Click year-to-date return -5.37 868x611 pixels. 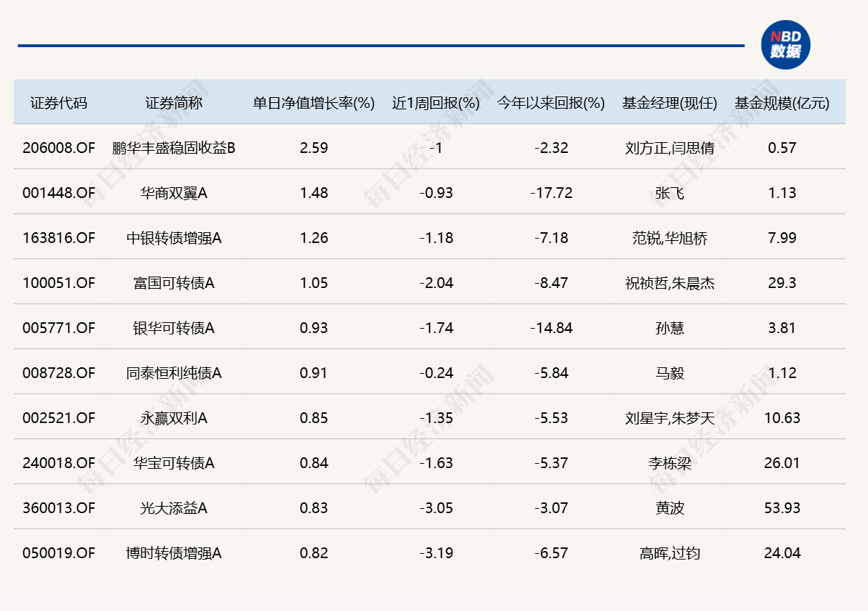552,463
